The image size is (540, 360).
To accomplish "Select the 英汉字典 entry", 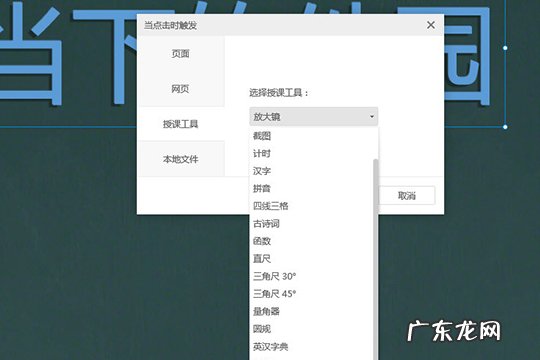I will click(x=311, y=347).
